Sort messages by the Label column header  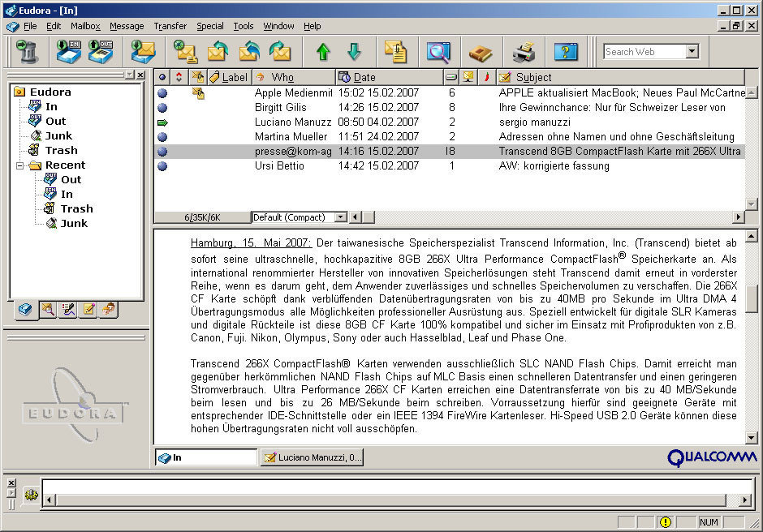point(229,77)
